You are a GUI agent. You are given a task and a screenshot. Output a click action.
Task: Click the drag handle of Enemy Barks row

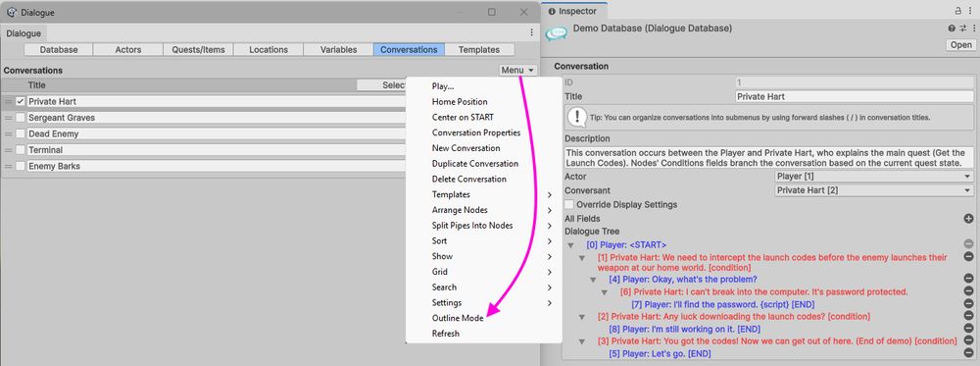coord(8,167)
